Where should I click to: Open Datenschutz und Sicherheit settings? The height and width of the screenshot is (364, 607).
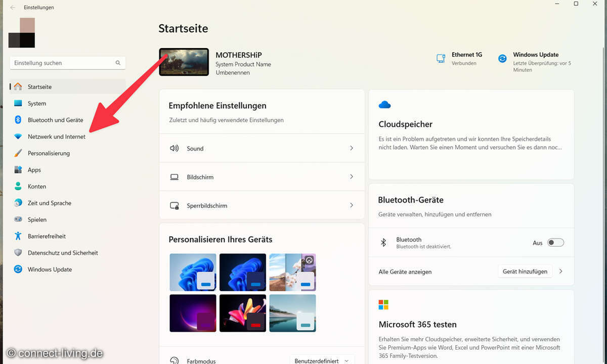click(68, 252)
